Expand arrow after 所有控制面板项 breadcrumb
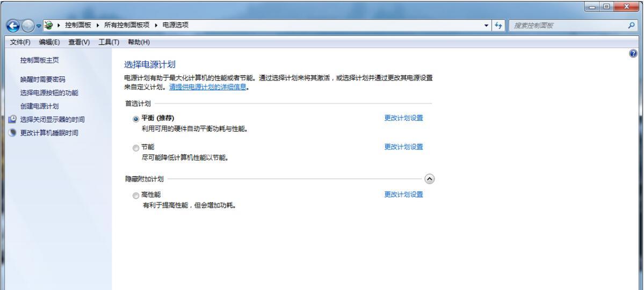 coord(156,25)
